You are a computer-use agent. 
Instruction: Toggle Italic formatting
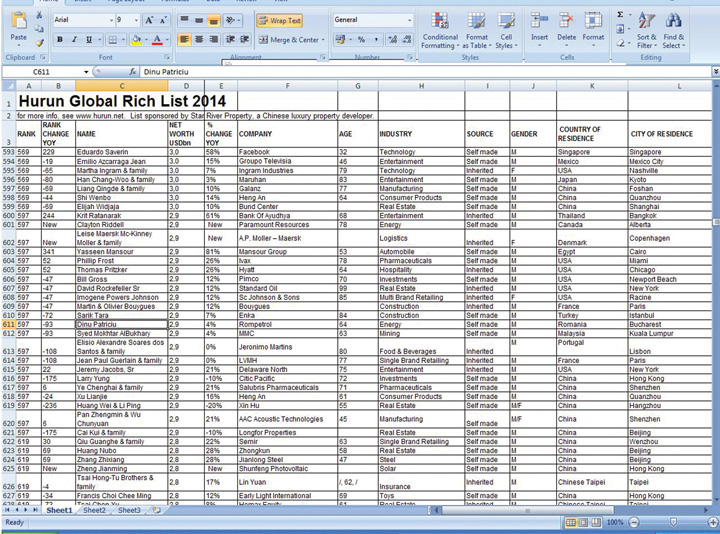tap(74, 40)
